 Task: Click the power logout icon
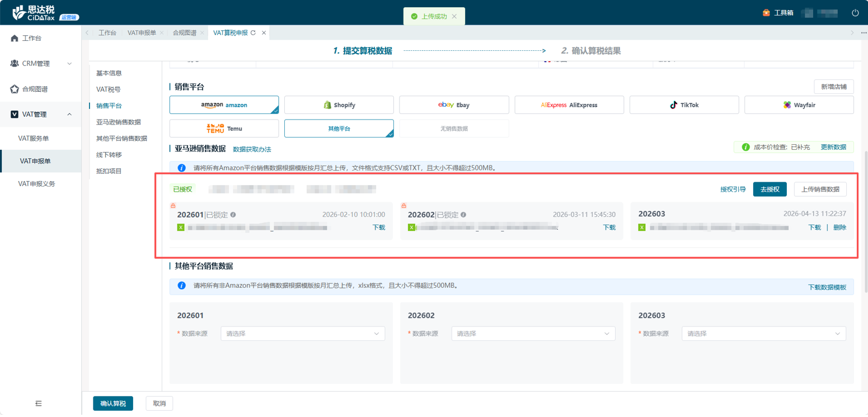[855, 13]
